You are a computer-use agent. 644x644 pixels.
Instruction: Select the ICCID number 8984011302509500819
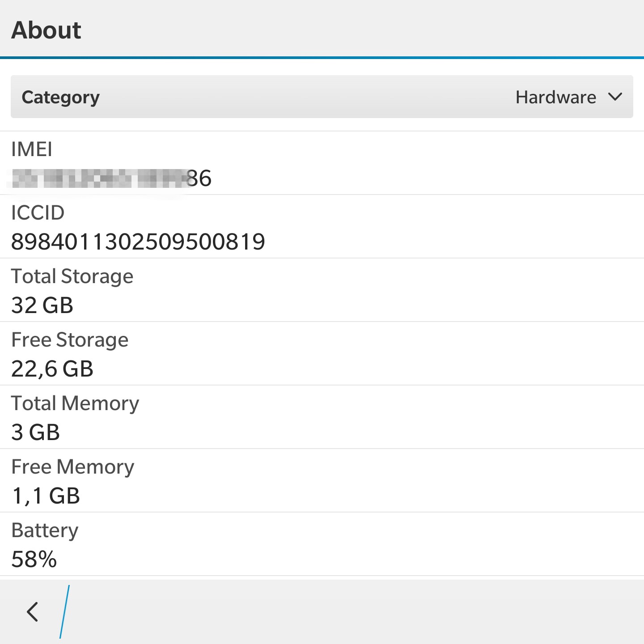138,242
